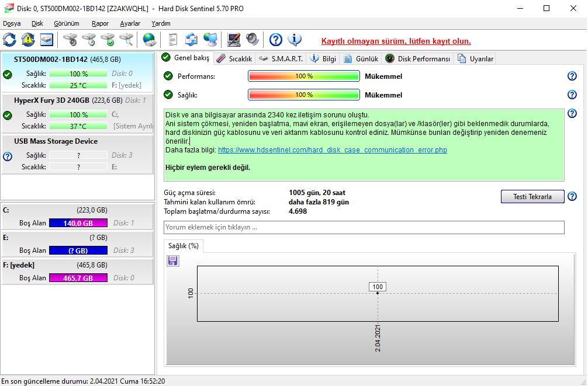Click the red unregistered version registration link
This screenshot has height=386, width=588.
pyautogui.click(x=396, y=41)
